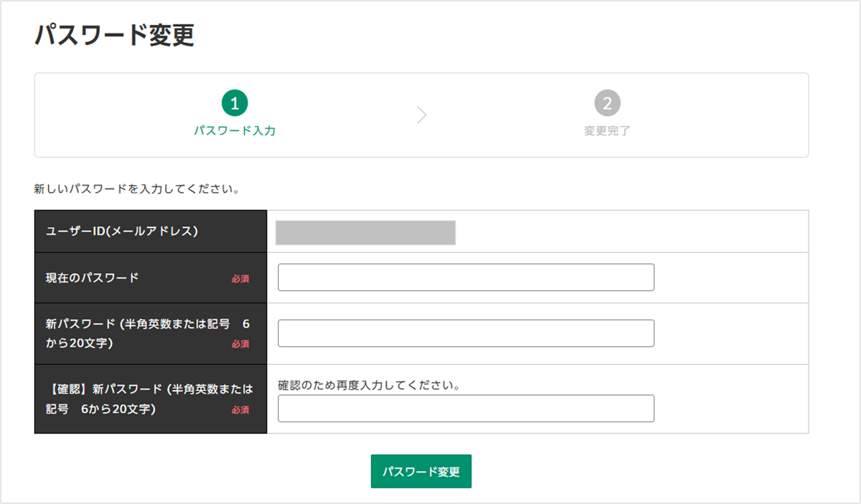Focus the confirm new password input field
The width and height of the screenshot is (861, 504).
tap(466, 409)
